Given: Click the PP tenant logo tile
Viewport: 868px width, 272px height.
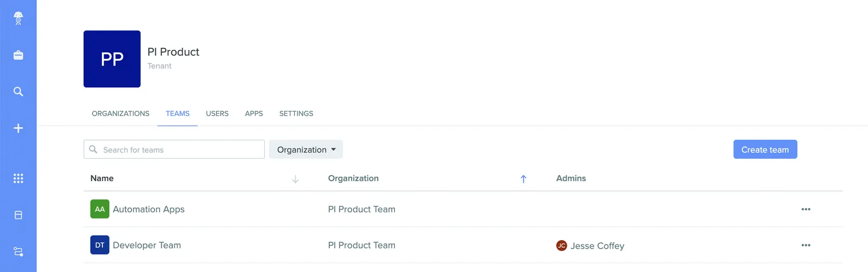Looking at the screenshot, I should pos(112,59).
